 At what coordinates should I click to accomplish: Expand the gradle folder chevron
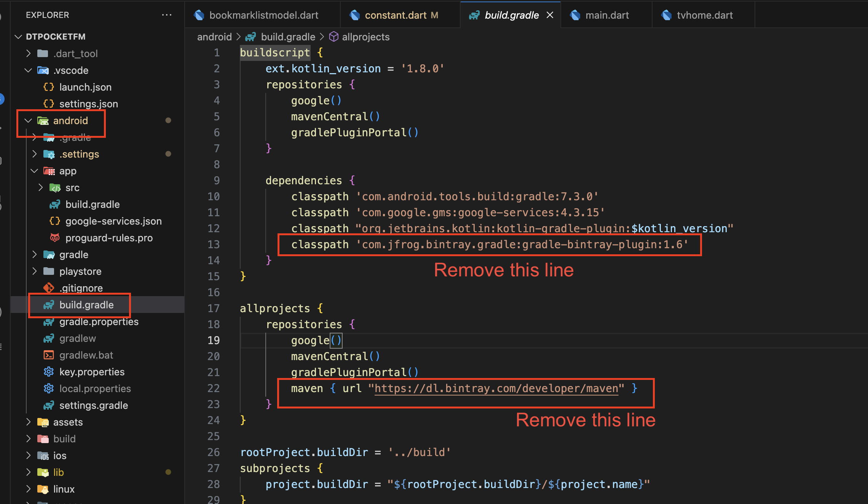click(34, 255)
